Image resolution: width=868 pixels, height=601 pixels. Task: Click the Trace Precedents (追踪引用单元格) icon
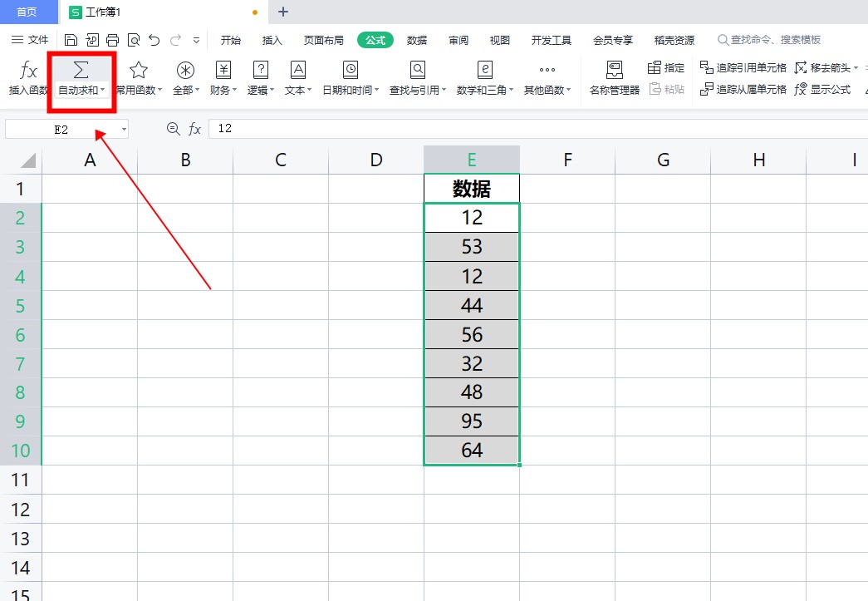pos(748,67)
